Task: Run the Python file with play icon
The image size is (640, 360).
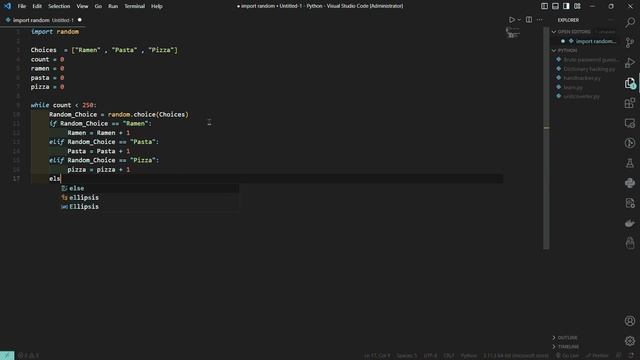Action: pyautogui.click(x=511, y=20)
